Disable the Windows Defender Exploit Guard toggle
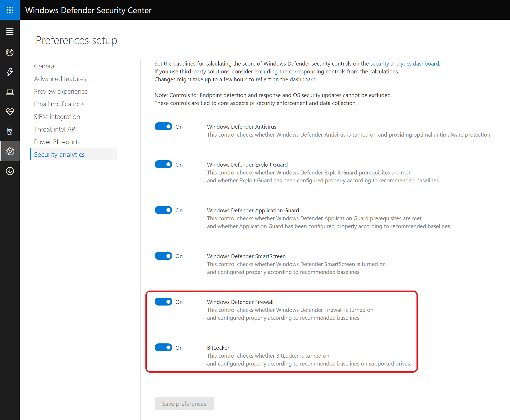510x420 pixels. click(x=163, y=164)
